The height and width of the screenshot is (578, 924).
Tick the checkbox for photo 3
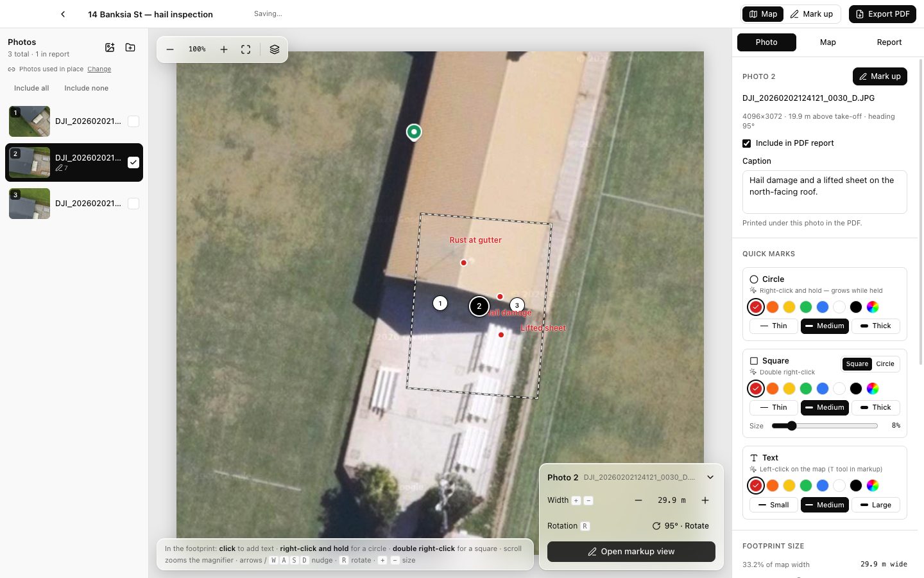(x=133, y=204)
